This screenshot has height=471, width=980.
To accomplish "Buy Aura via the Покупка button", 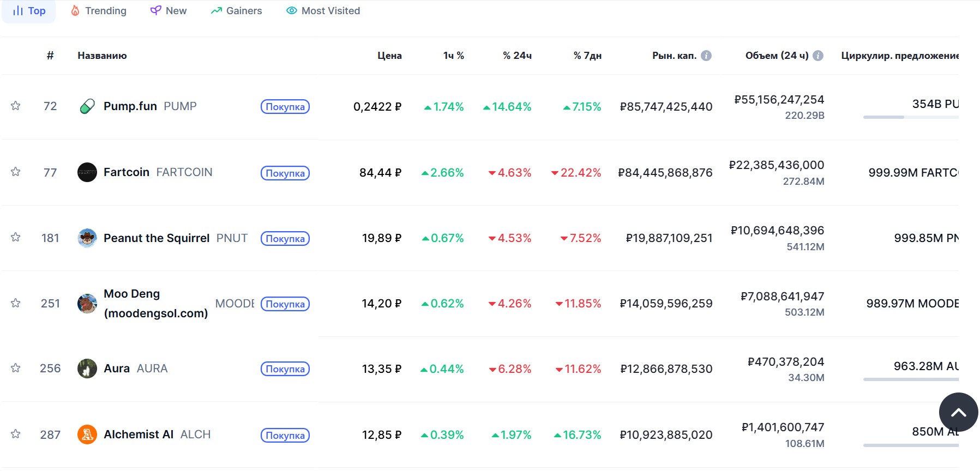I will click(x=285, y=369).
